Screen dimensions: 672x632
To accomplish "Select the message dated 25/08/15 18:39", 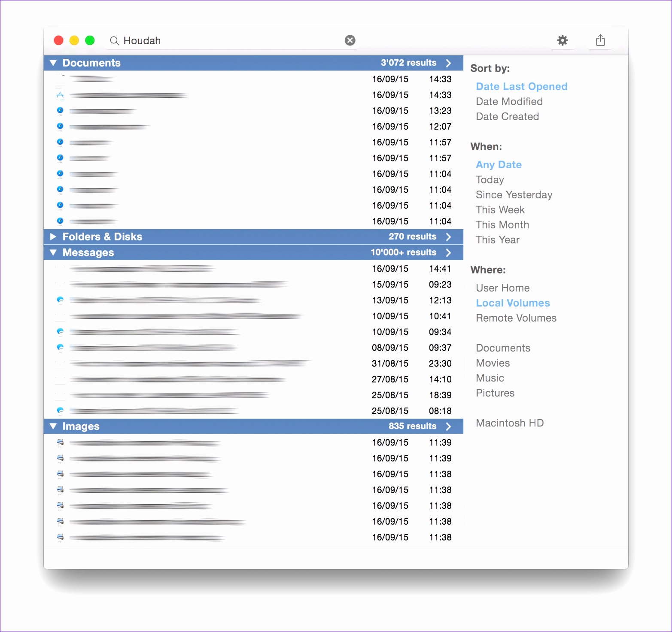I will click(253, 395).
